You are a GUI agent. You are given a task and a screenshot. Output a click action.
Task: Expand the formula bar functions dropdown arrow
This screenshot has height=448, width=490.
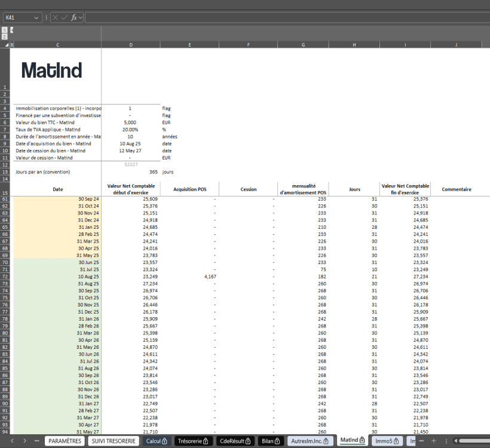[80, 18]
